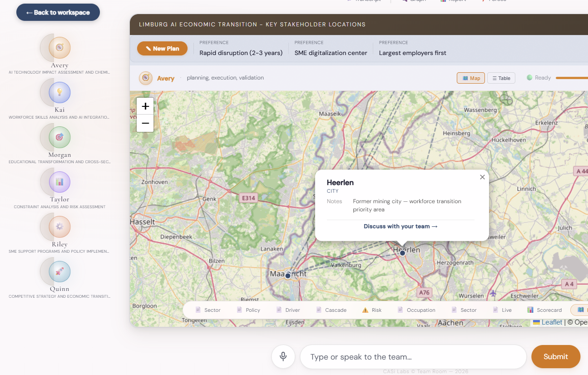
Task: Click the E314 road label on the map
Action: click(x=248, y=198)
